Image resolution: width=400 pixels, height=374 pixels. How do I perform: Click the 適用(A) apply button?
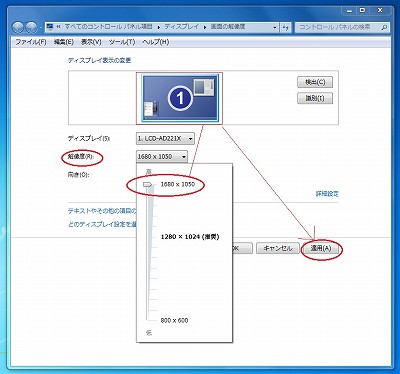tap(321, 248)
